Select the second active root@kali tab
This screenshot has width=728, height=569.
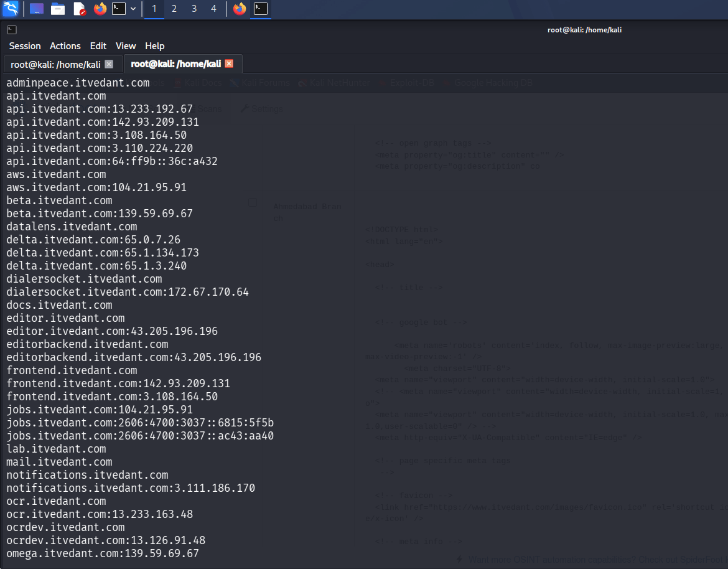(x=176, y=64)
